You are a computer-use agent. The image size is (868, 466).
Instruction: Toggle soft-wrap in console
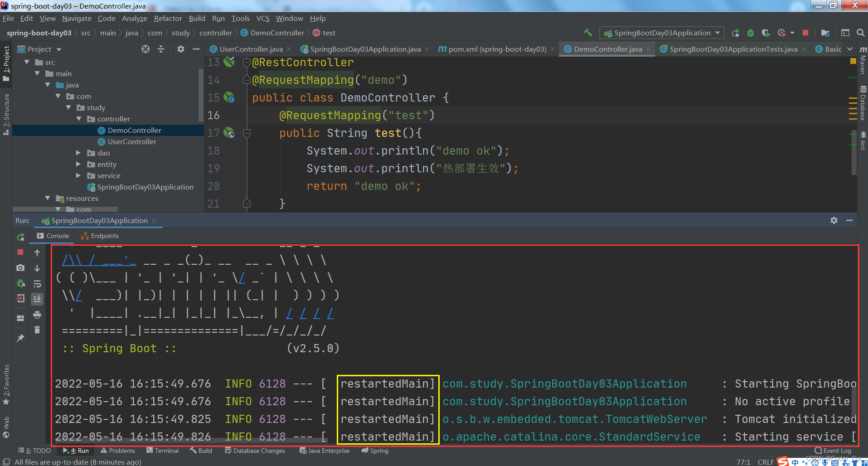click(x=37, y=284)
